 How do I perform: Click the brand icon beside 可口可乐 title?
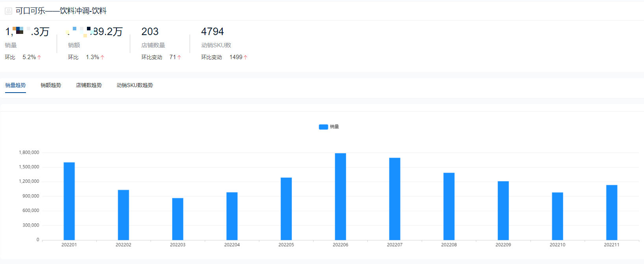click(x=8, y=11)
